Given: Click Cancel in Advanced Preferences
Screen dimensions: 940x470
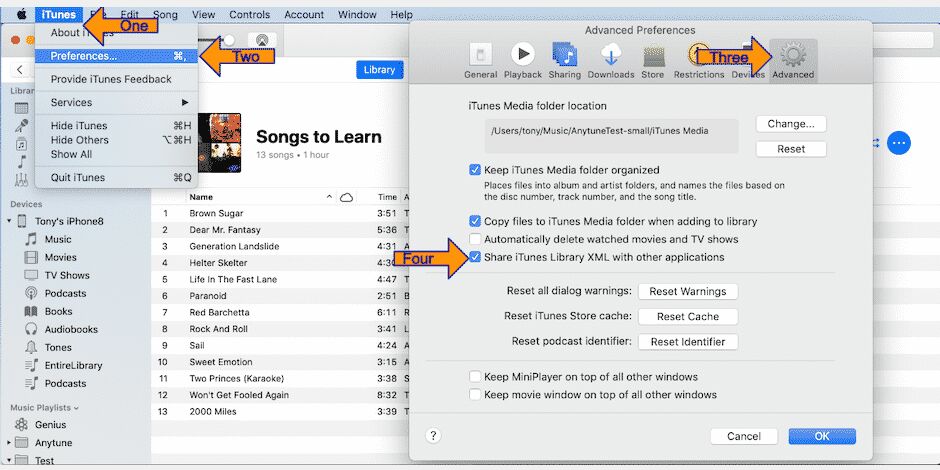Looking at the screenshot, I should point(743,436).
